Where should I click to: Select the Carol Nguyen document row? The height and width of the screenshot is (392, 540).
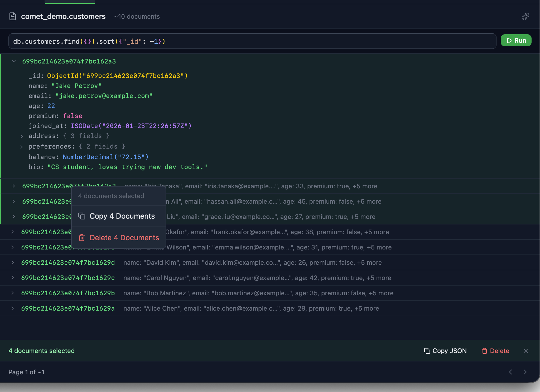[258, 278]
